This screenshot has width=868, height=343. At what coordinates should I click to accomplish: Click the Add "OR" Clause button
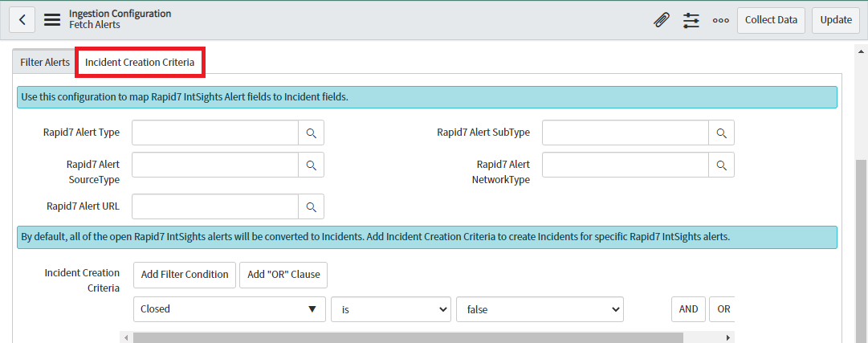tap(283, 275)
